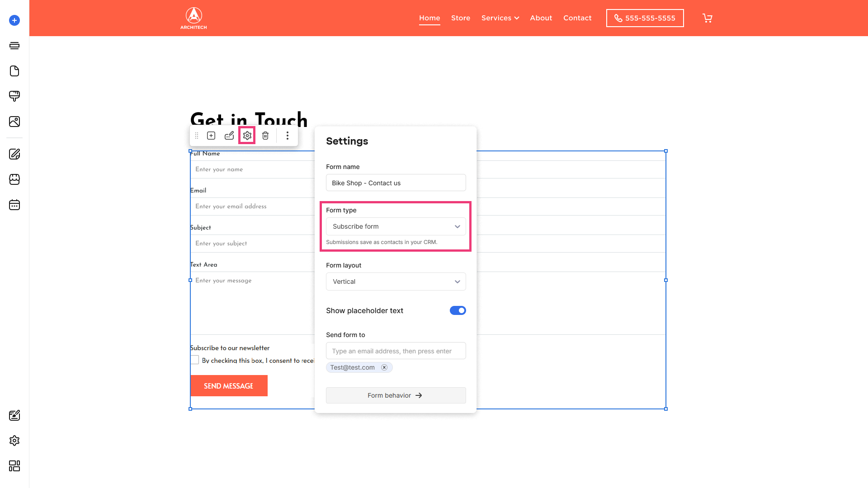Expand the Services menu in navigation

500,18
